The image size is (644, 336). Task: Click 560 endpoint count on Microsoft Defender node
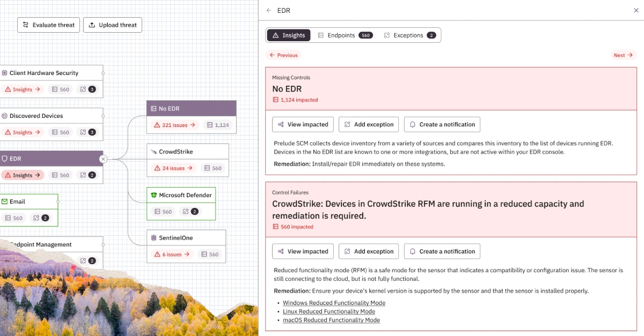pos(162,212)
